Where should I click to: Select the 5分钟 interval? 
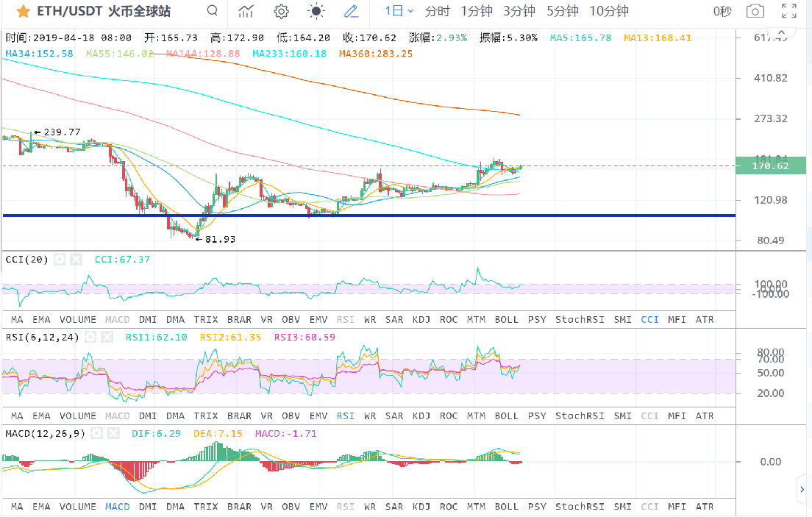click(x=563, y=11)
